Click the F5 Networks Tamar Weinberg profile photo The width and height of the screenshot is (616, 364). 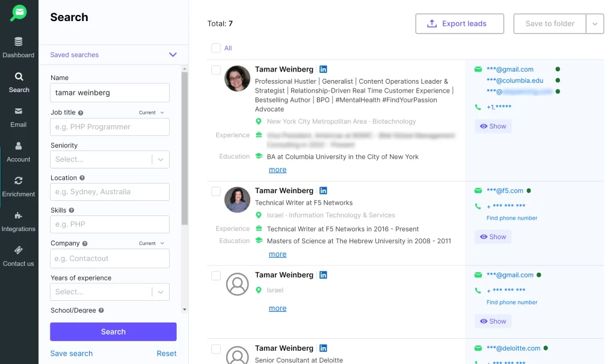[237, 200]
